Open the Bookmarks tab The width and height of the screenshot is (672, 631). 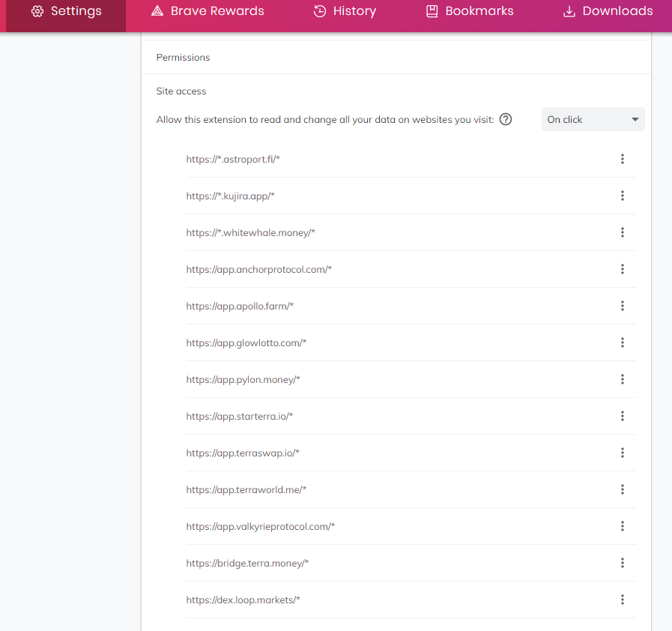pos(470,11)
